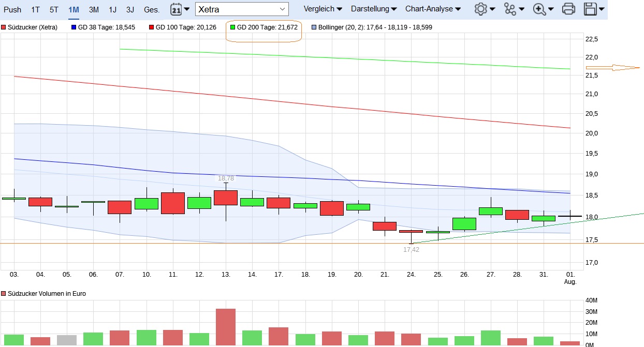This screenshot has height=347, width=644.
Task: Switch to the 1J time range
Action: [x=112, y=10]
